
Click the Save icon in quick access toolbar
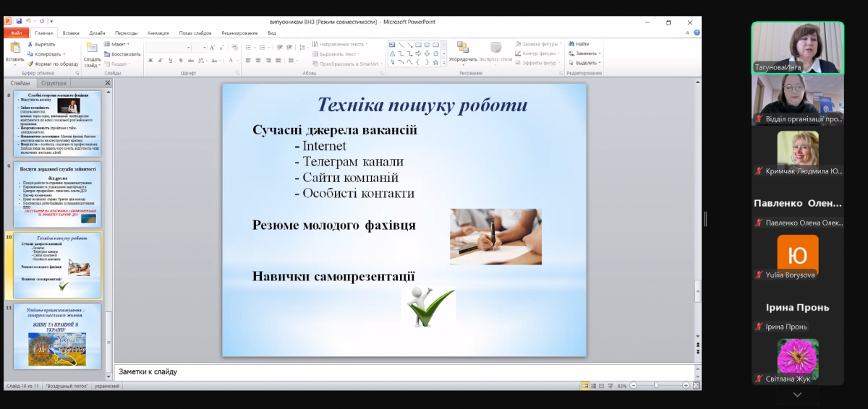[19, 22]
